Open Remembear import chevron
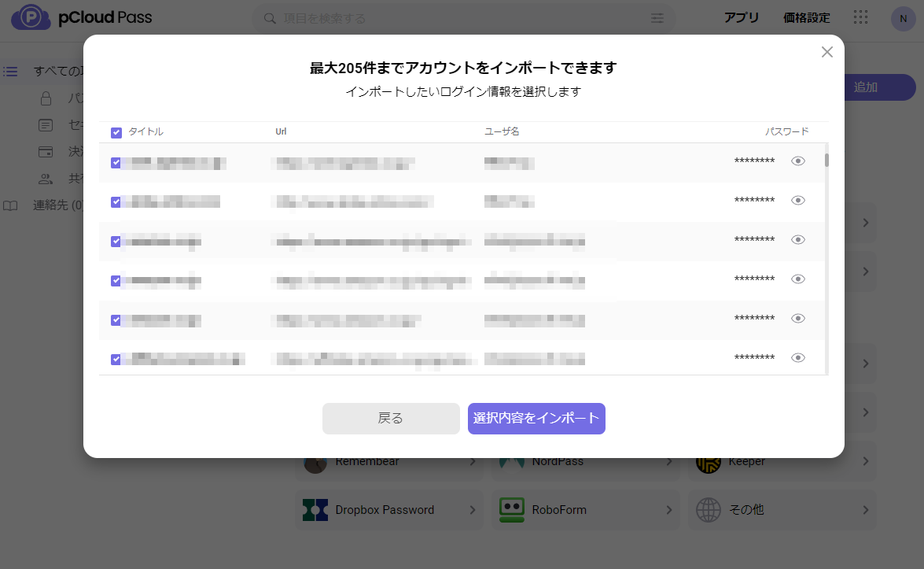Screen dimensions: 924x569 (x=473, y=461)
